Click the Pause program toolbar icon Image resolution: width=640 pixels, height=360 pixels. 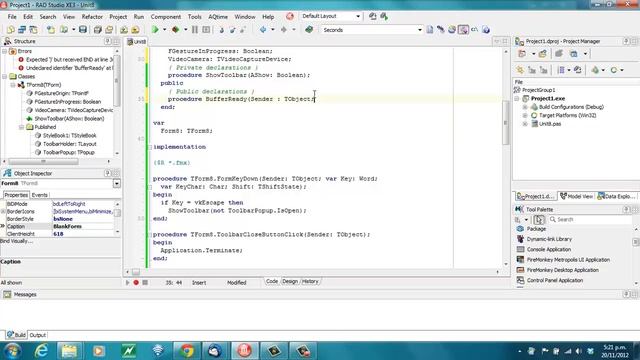195,29
